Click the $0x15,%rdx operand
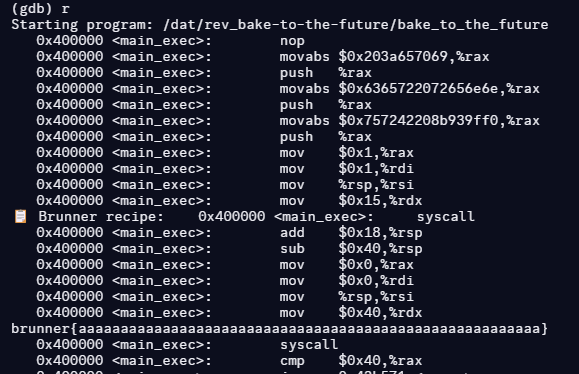The width and height of the screenshot is (579, 374). (380, 201)
